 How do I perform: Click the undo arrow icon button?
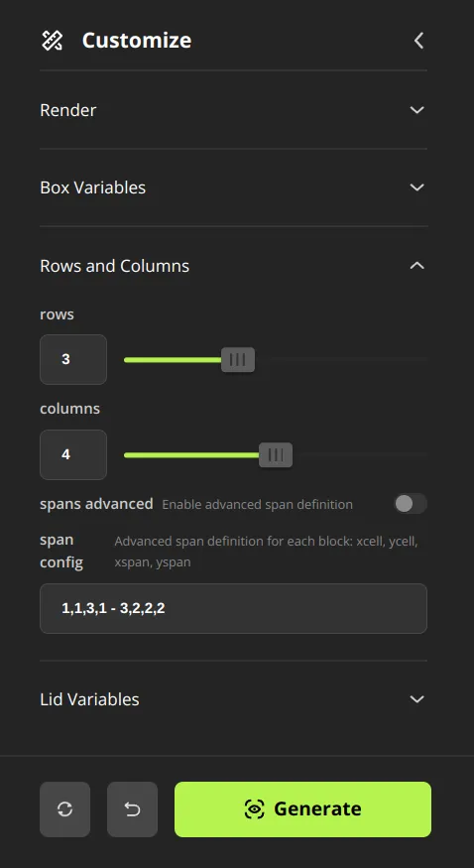coord(132,809)
